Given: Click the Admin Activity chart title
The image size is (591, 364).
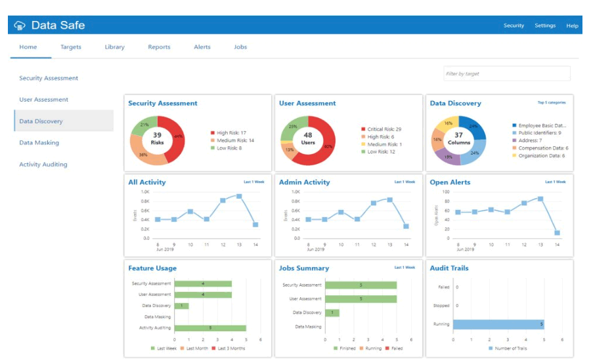Looking at the screenshot, I should [x=304, y=182].
